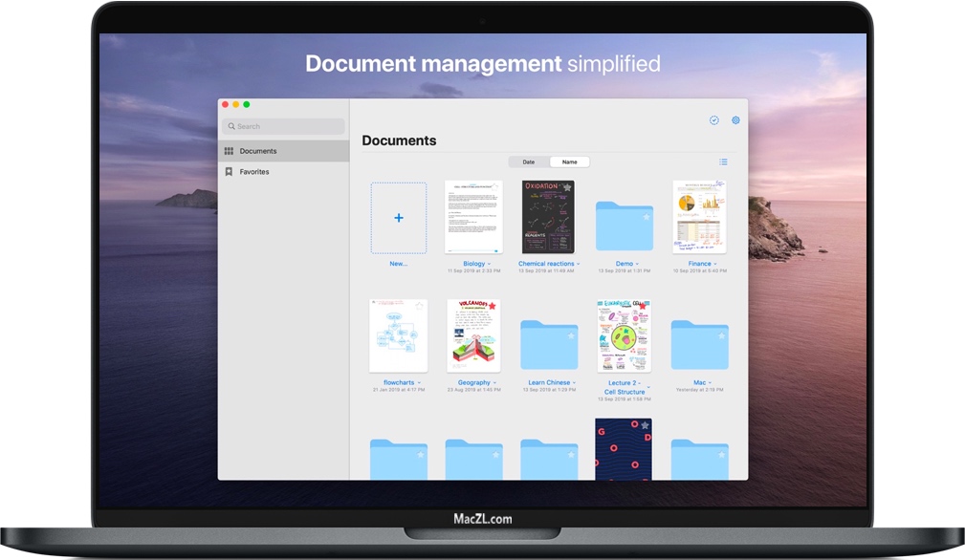Click the Learn Chinese folder name
Image resolution: width=965 pixels, height=560 pixels.
[x=549, y=382]
